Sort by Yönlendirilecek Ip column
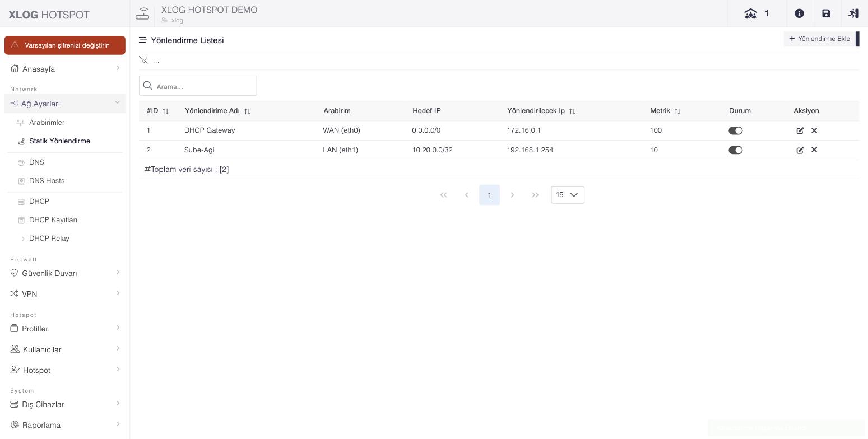Viewport: 868px width, 439px height. [572, 111]
